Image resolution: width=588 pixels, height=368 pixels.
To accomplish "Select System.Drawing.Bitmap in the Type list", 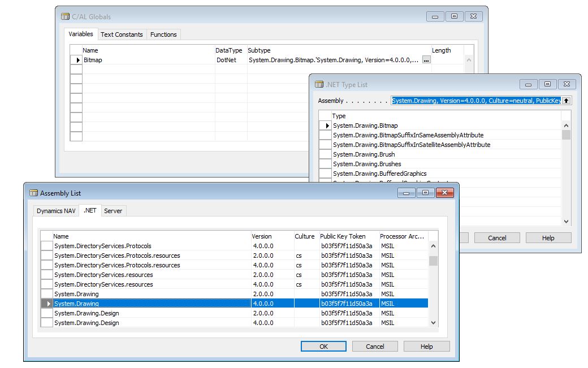I will click(446, 125).
